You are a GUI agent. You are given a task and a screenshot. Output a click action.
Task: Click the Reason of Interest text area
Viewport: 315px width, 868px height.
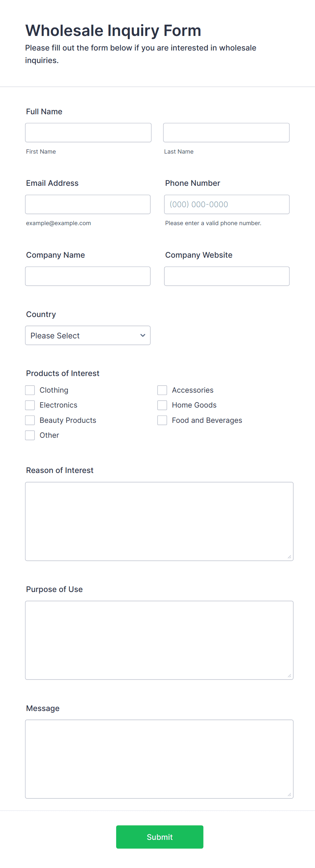159,519
